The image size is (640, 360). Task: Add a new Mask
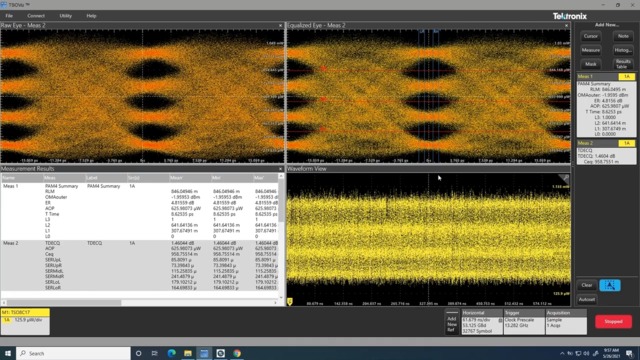[x=591, y=64]
